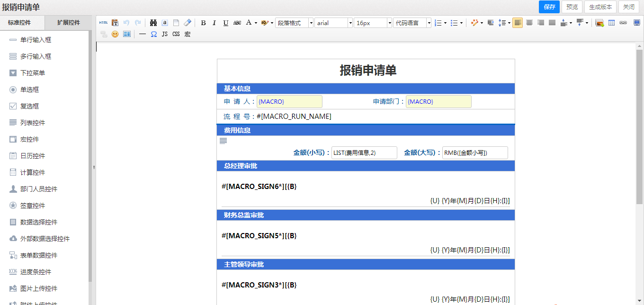
Task: Open the 段落格式 paragraph format dropdown
Action: (294, 23)
